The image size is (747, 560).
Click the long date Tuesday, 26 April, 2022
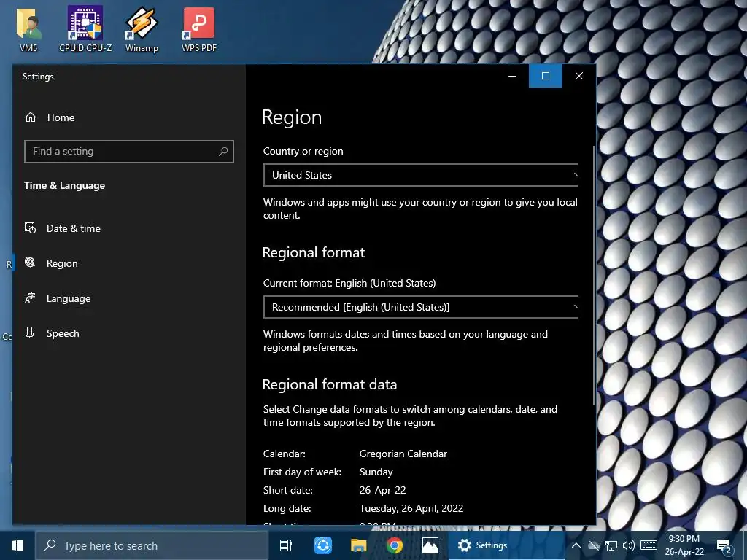click(411, 508)
